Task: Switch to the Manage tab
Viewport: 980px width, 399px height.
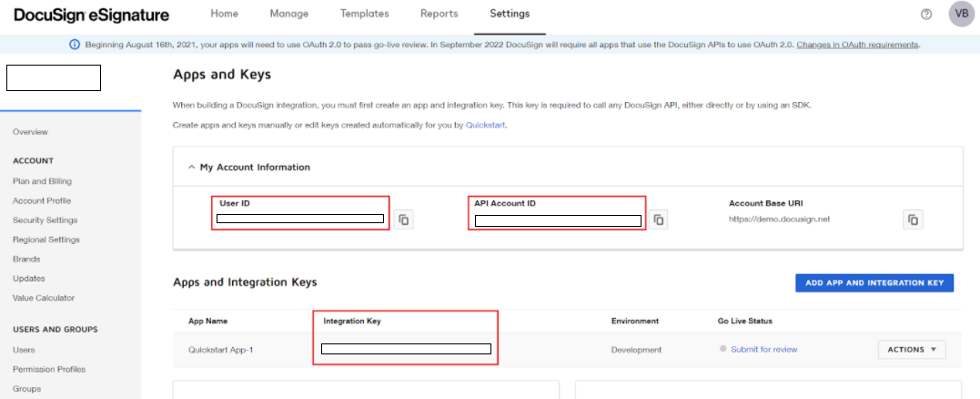Action: [289, 14]
